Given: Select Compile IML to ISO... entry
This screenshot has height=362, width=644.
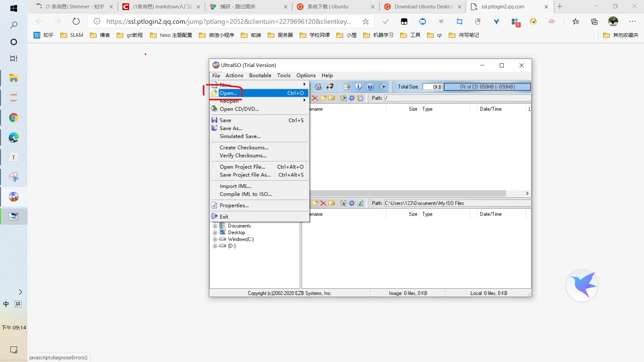Looking at the screenshot, I should [259, 194].
